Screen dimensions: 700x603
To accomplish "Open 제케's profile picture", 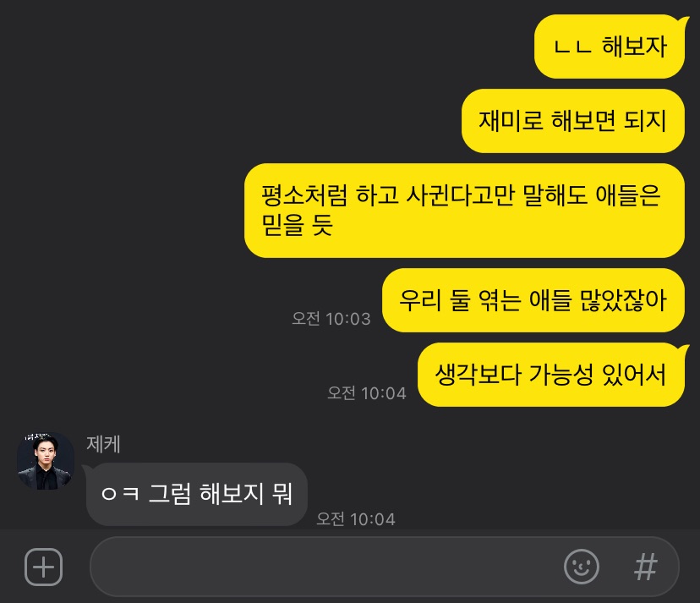I will (46, 461).
